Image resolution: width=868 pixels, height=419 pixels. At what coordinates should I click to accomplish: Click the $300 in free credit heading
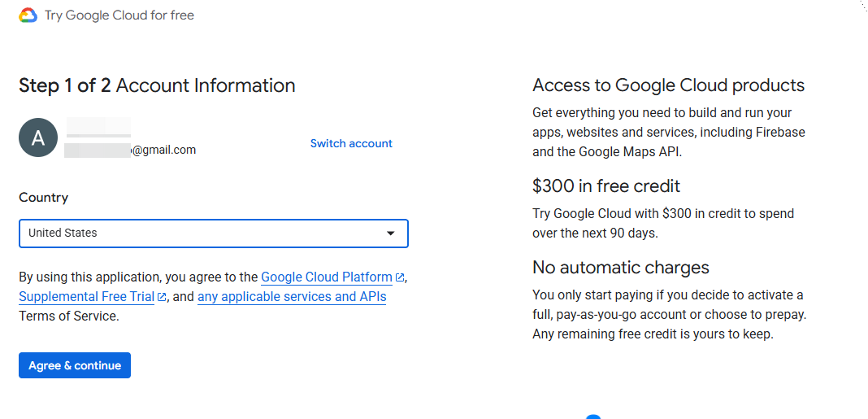click(x=606, y=185)
